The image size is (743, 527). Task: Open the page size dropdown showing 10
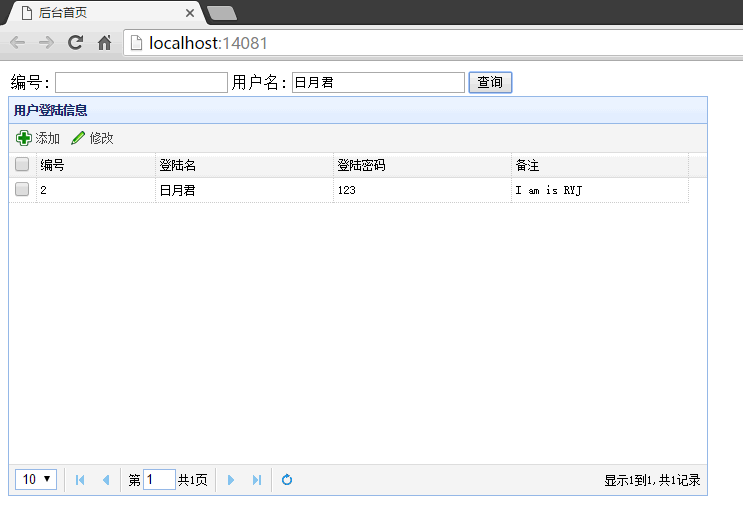tap(36, 480)
